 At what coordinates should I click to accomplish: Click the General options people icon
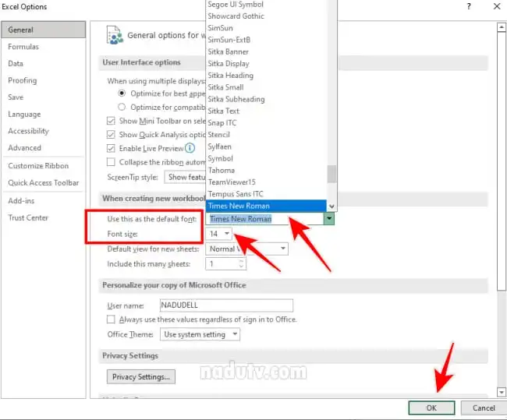click(x=115, y=35)
